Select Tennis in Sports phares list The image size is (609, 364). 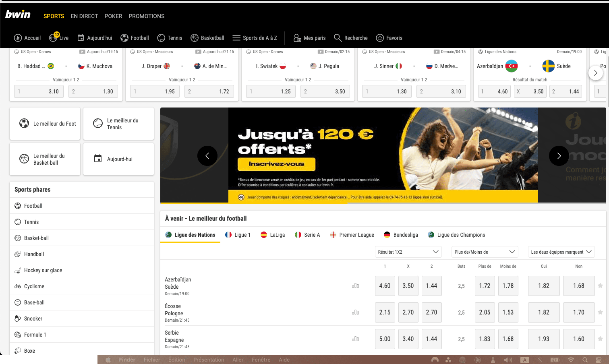[82, 222]
